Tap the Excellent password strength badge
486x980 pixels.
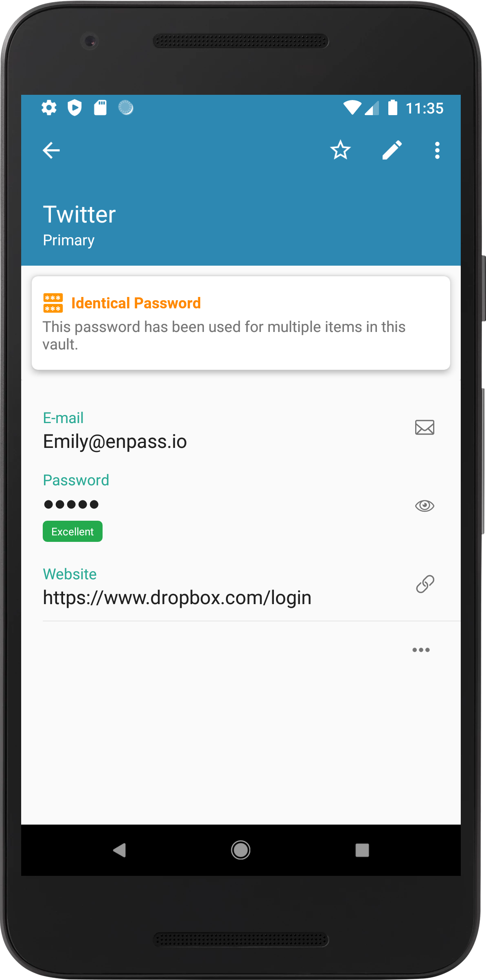tap(72, 531)
